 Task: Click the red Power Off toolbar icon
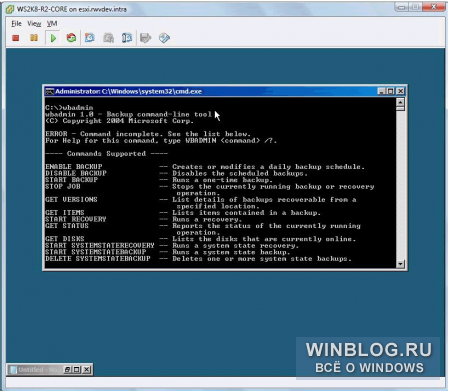click(16, 38)
